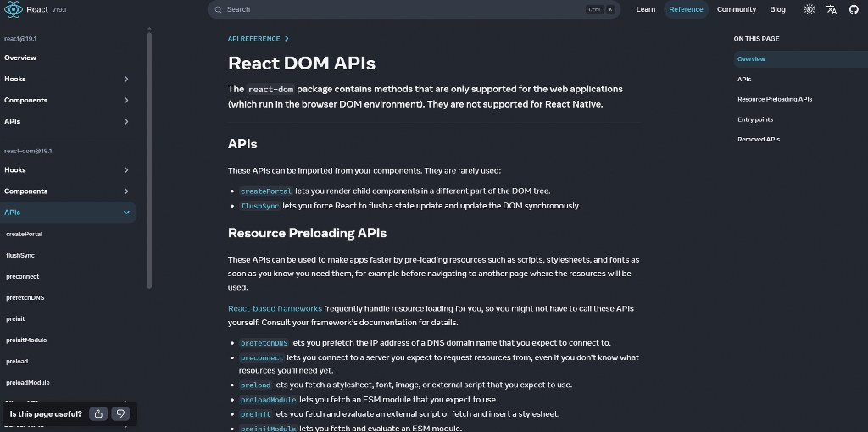Switch to the Learn tab
This screenshot has height=432, width=868.
(x=645, y=9)
